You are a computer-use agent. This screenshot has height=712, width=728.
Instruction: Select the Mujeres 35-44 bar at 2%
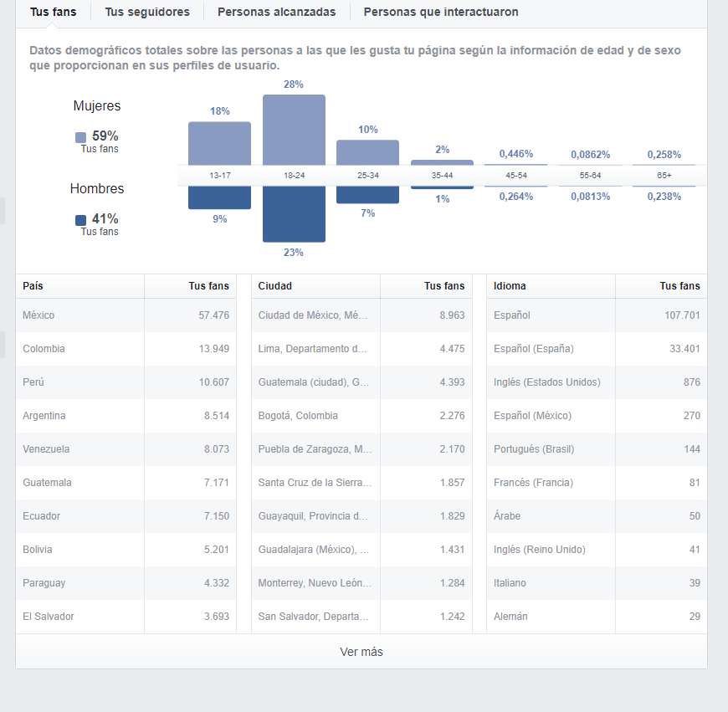point(442,162)
